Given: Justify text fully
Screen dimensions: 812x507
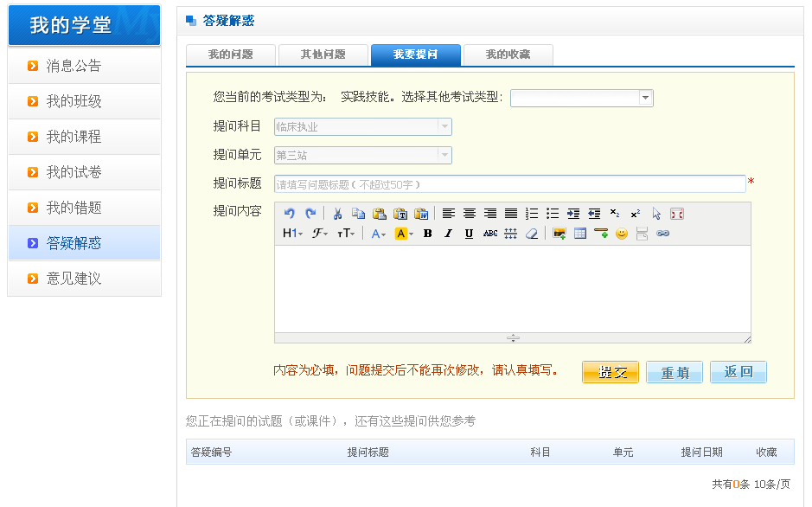Looking at the screenshot, I should 510,214.
